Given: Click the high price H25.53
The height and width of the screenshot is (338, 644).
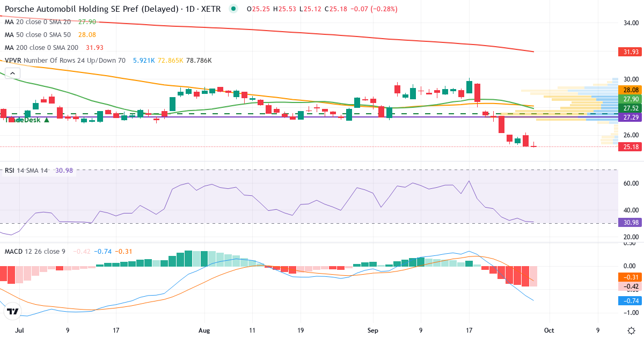Looking at the screenshot, I should pyautogui.click(x=284, y=9).
